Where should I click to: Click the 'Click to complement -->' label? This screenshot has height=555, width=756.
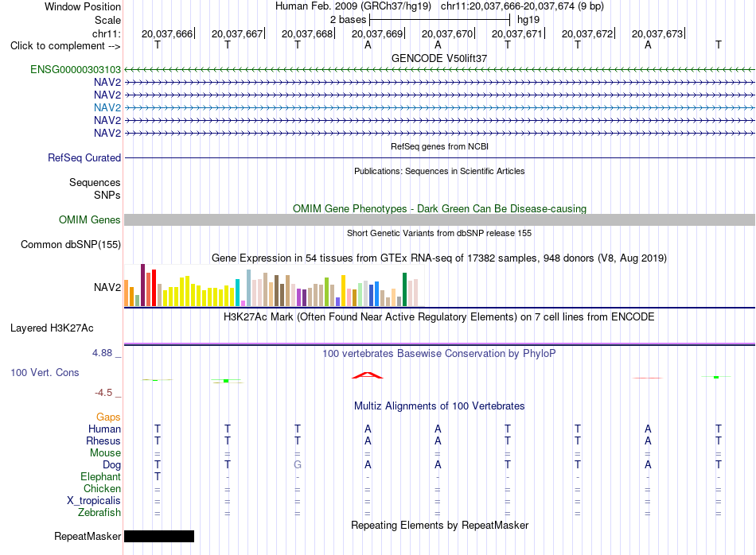[x=65, y=46]
